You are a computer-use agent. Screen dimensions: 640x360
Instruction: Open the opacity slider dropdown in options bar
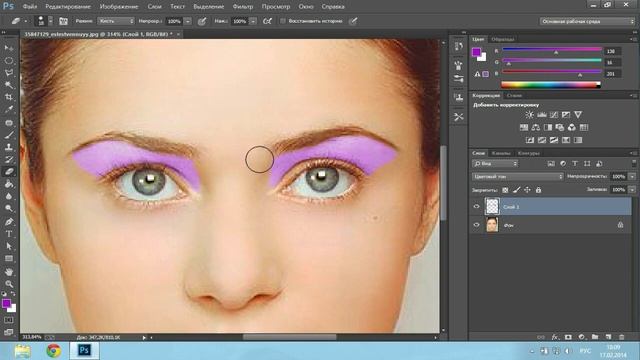188,21
